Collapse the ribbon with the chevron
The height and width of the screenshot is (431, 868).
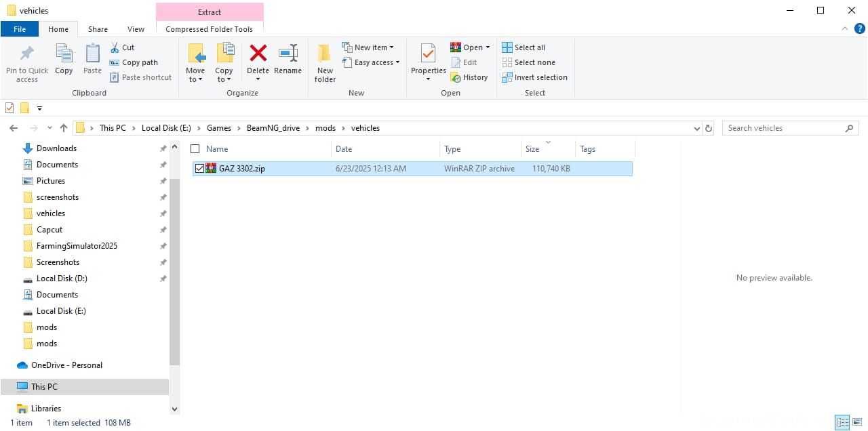pos(845,29)
